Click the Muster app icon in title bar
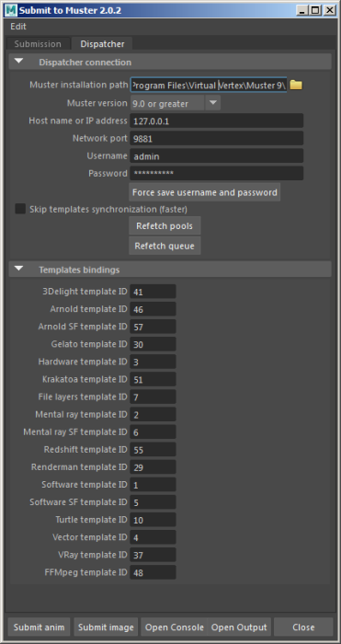 click(11, 10)
